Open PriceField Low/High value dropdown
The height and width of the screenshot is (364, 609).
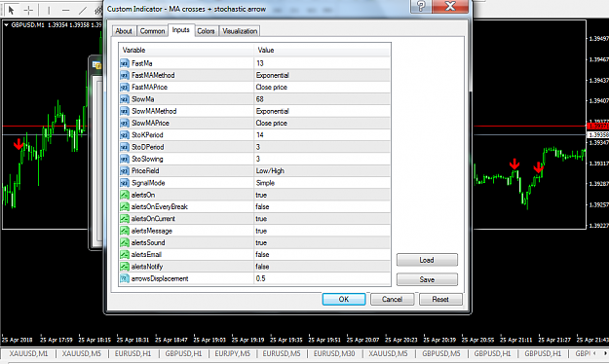tap(322, 171)
